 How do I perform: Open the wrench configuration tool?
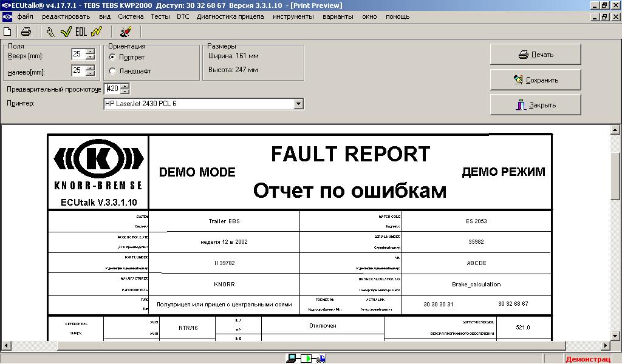[50, 32]
